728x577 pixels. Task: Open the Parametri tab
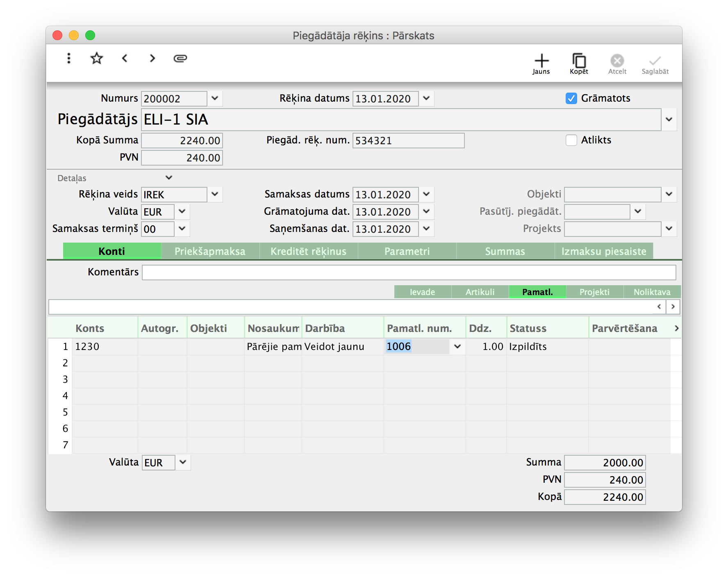click(407, 251)
